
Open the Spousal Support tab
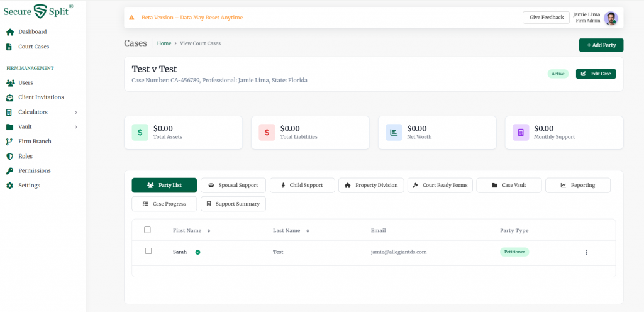[x=233, y=185]
